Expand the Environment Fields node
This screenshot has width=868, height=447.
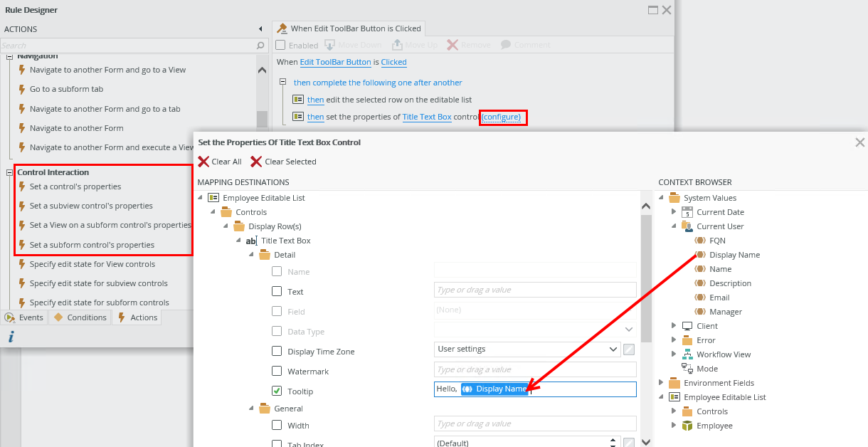(x=662, y=383)
